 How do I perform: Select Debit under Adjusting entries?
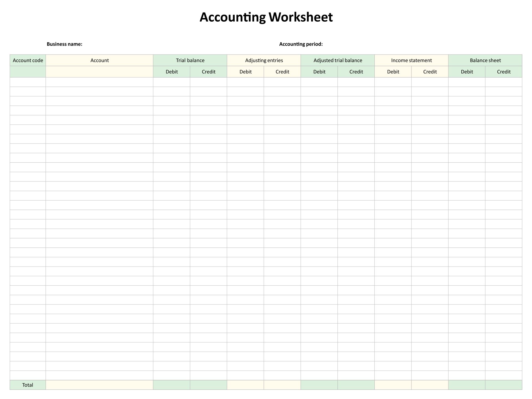coord(245,72)
